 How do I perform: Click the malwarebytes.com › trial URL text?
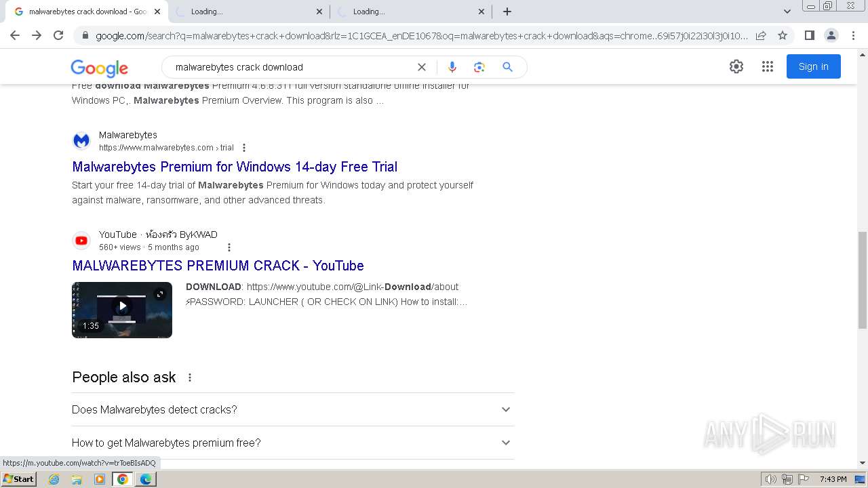coord(166,148)
